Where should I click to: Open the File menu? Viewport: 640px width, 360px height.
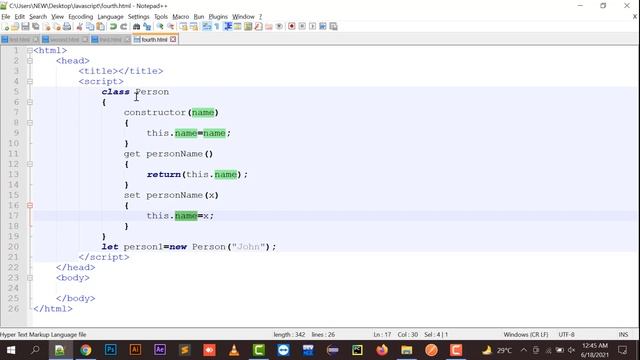pyautogui.click(x=6, y=17)
